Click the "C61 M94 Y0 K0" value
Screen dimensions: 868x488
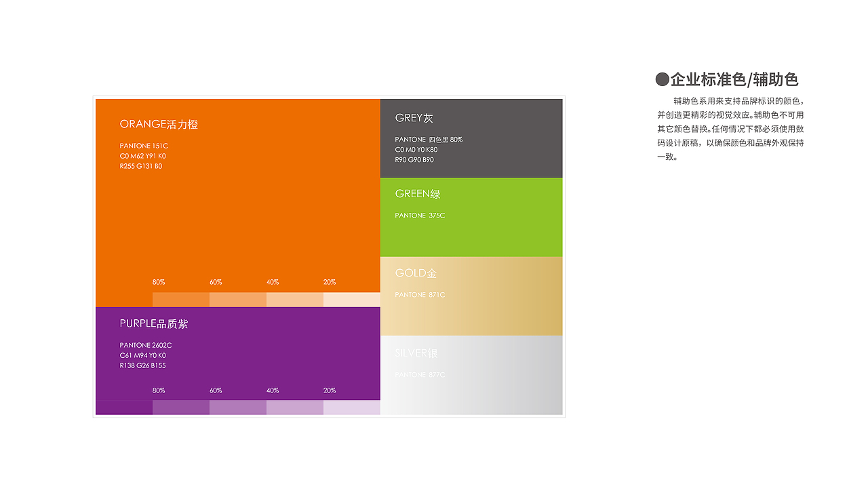(143, 355)
